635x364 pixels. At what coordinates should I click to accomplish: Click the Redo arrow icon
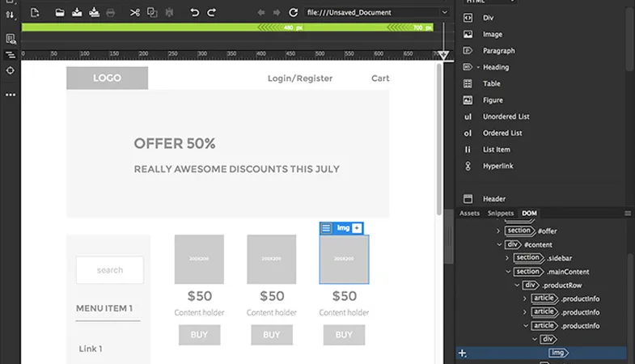point(212,12)
